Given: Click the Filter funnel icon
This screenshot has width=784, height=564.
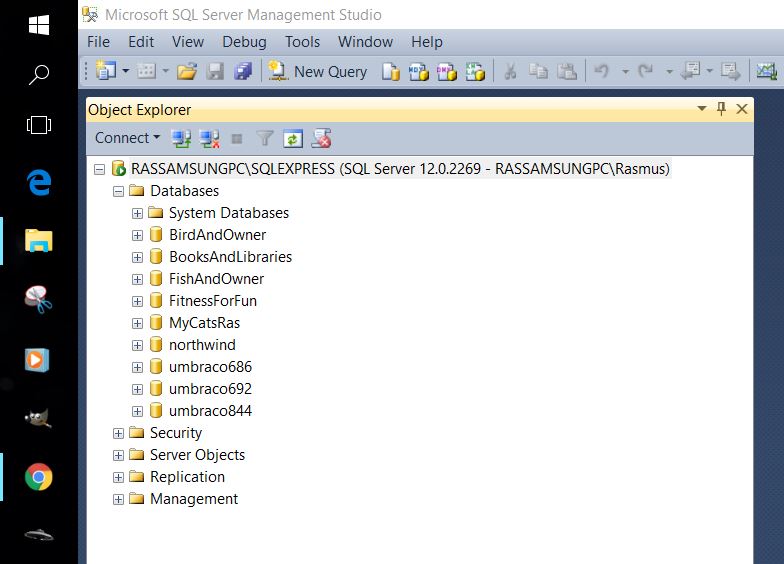Looking at the screenshot, I should click(x=265, y=138).
